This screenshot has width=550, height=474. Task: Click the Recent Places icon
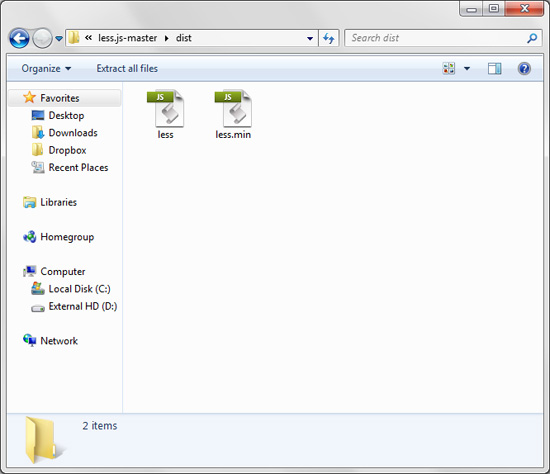pos(38,167)
